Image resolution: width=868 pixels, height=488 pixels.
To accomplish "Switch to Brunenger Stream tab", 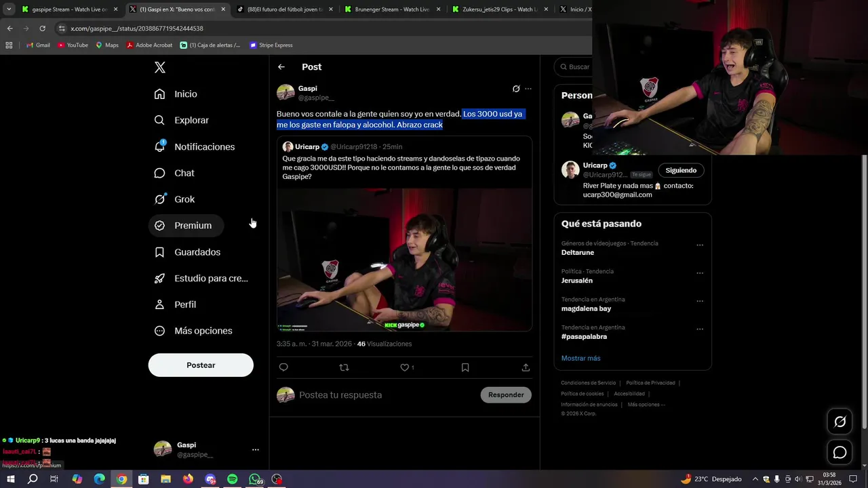I will coord(392,9).
